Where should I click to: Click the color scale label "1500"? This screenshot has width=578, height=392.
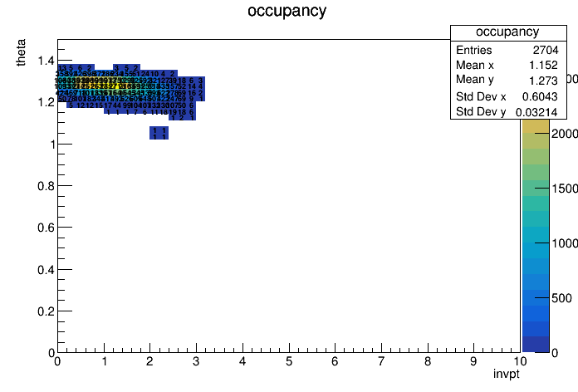point(565,189)
